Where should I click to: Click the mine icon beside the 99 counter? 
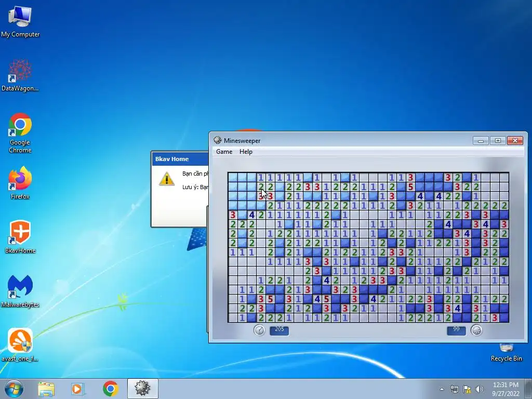[476, 330]
